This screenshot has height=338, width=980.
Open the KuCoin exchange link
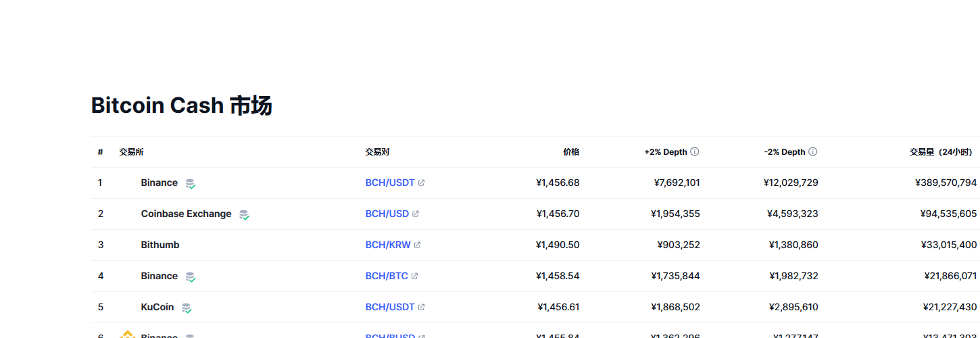click(157, 308)
